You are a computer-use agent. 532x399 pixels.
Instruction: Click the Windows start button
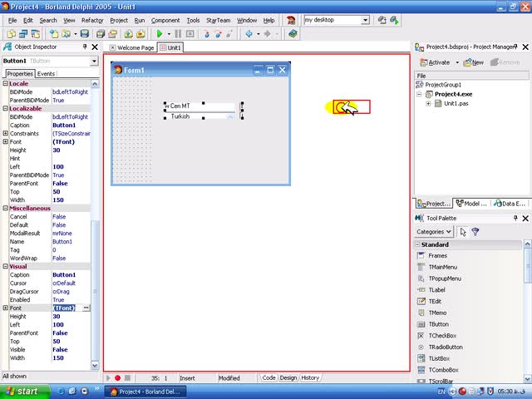[24, 392]
